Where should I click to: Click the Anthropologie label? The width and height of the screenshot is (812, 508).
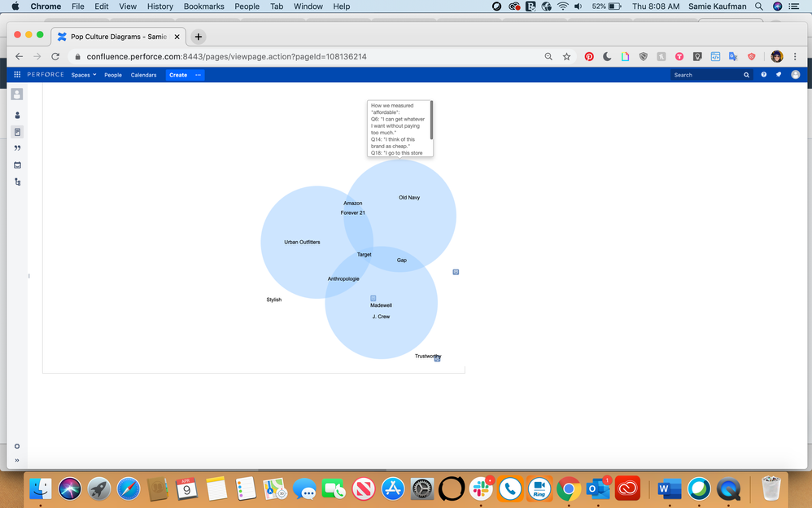(343, 279)
